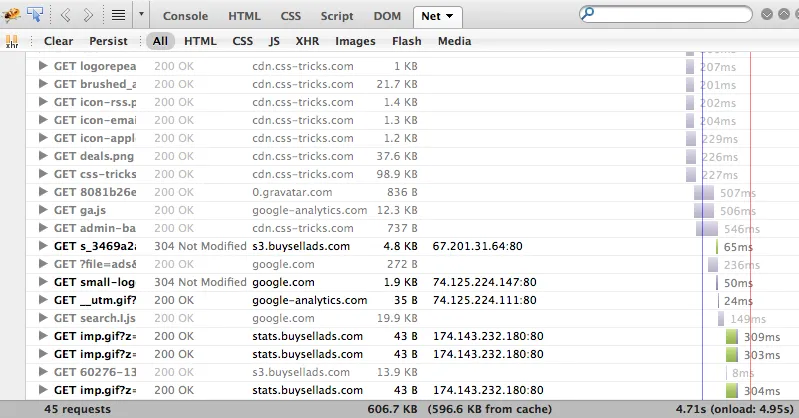Click the XHR break-on icon

[12, 41]
